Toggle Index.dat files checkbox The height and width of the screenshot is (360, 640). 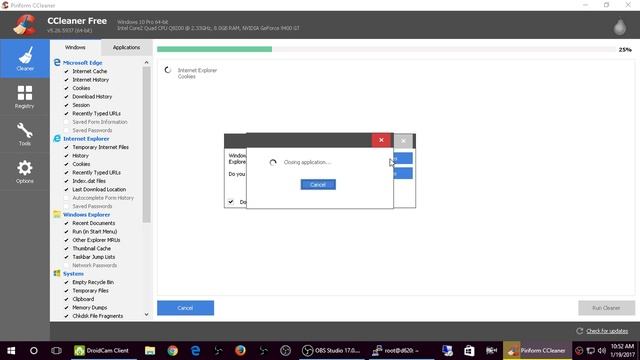[67, 181]
